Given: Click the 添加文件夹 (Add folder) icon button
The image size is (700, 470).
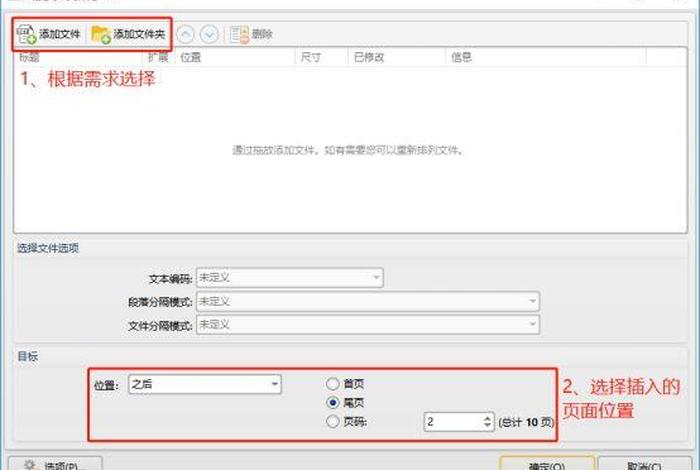Looking at the screenshot, I should tap(128, 34).
